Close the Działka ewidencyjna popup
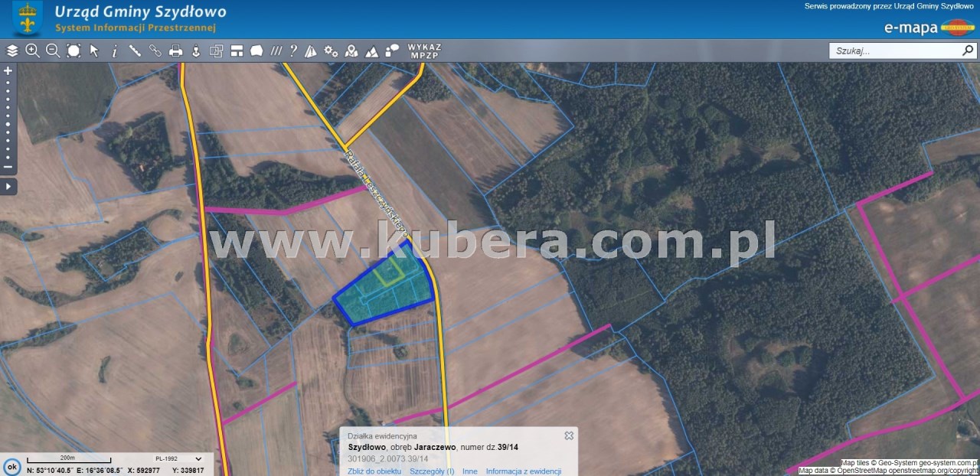Image resolution: width=980 pixels, height=476 pixels. point(569,435)
